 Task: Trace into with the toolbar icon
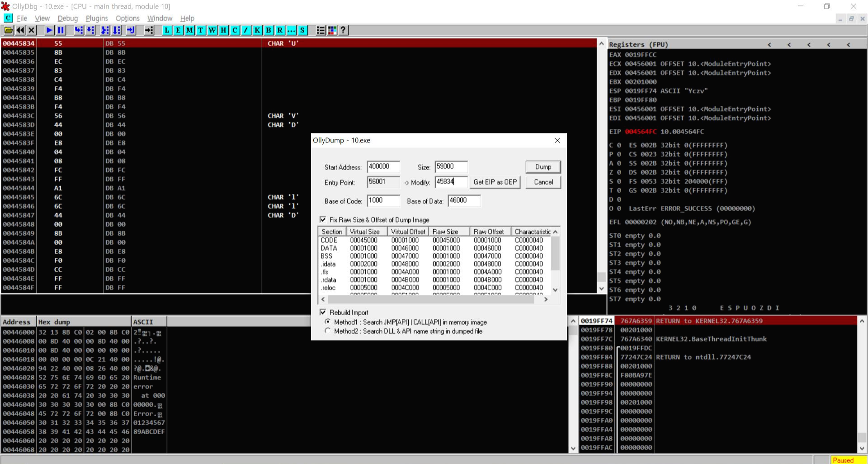105,30
